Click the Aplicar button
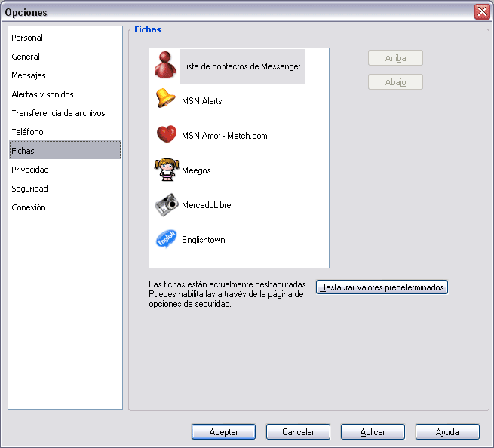This screenshot has height=448, width=494. (373, 432)
